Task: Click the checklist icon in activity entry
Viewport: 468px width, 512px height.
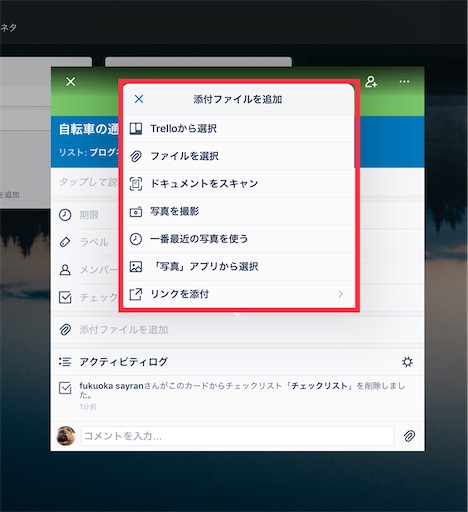Action: pyautogui.click(x=65, y=388)
